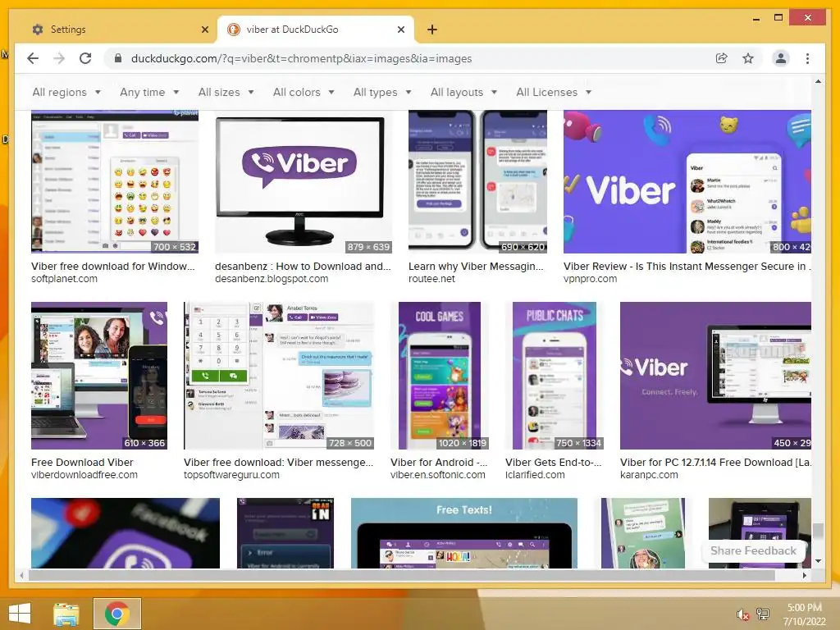Go back using the browser back arrow
This screenshot has height=630, width=840.
click(x=33, y=58)
